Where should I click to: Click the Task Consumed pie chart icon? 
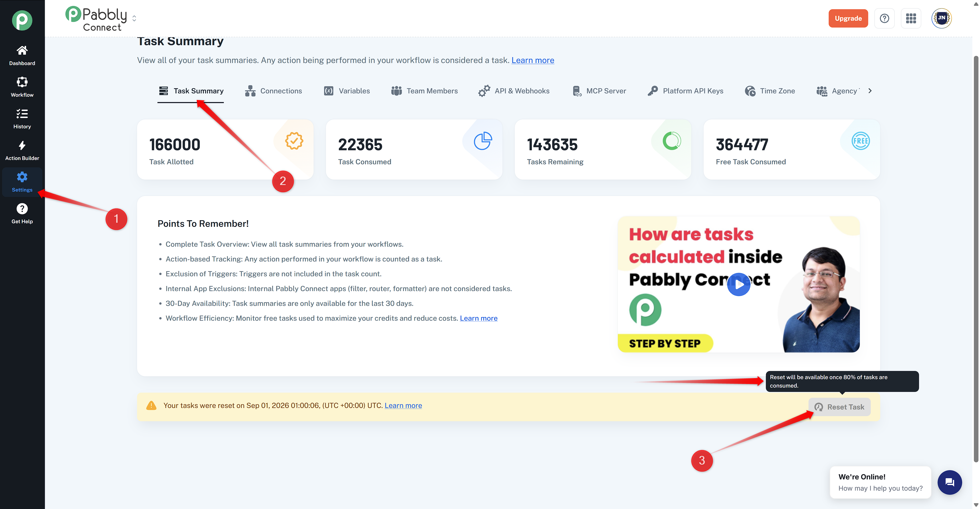coord(483,141)
